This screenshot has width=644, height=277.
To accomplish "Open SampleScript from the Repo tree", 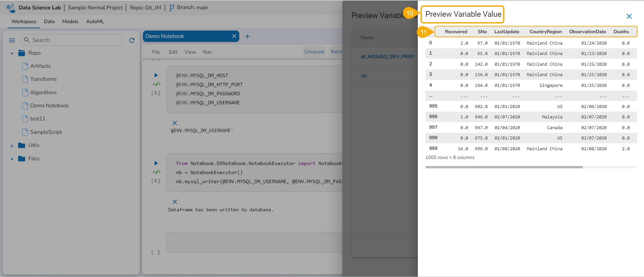I will click(x=46, y=132).
